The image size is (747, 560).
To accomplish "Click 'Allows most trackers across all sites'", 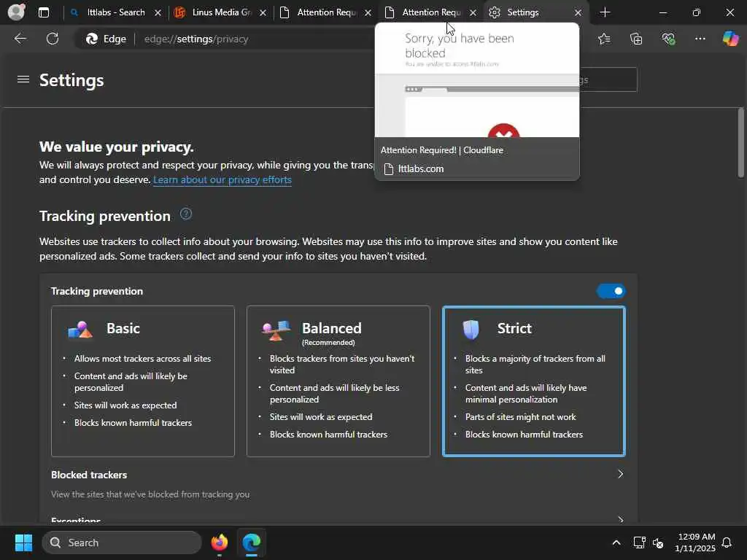I will [142, 359].
